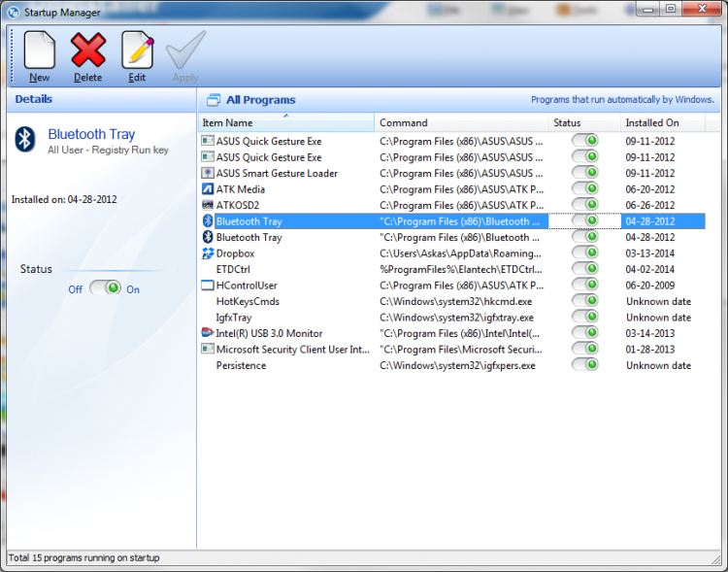Toggle startup status for ASUS Smart Gesture Loader

pyautogui.click(x=584, y=173)
